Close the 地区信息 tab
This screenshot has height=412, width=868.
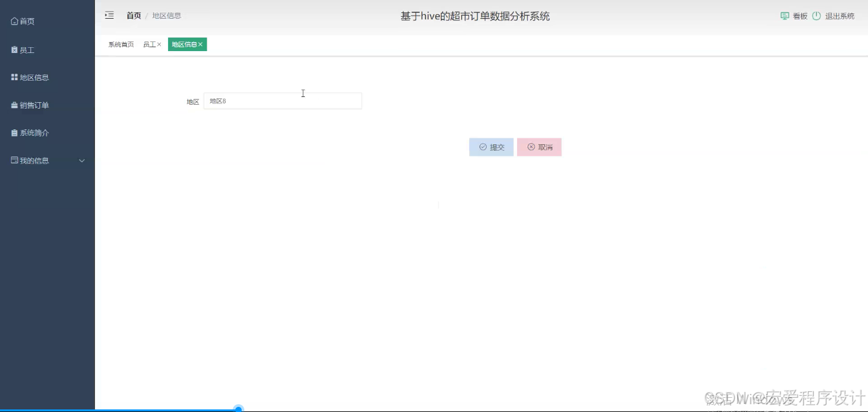point(201,44)
